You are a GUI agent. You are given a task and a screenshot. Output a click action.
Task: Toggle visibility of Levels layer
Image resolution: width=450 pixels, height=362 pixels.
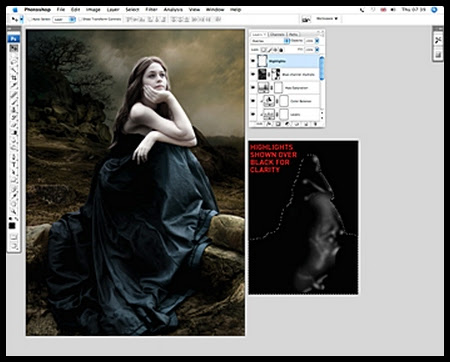click(x=253, y=114)
